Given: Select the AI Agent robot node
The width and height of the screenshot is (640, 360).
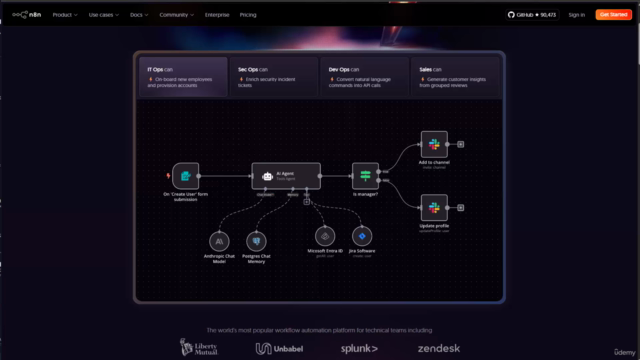Looking at the screenshot, I should (286, 176).
